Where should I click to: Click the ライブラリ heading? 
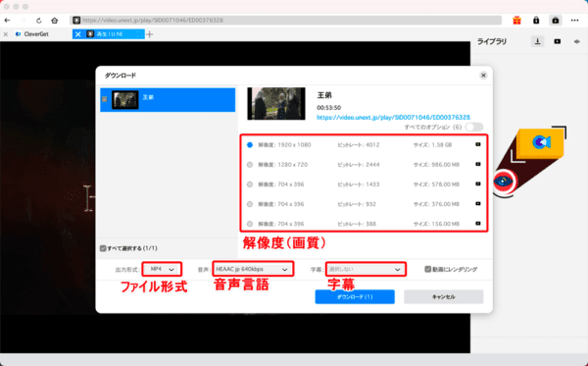[x=492, y=41]
